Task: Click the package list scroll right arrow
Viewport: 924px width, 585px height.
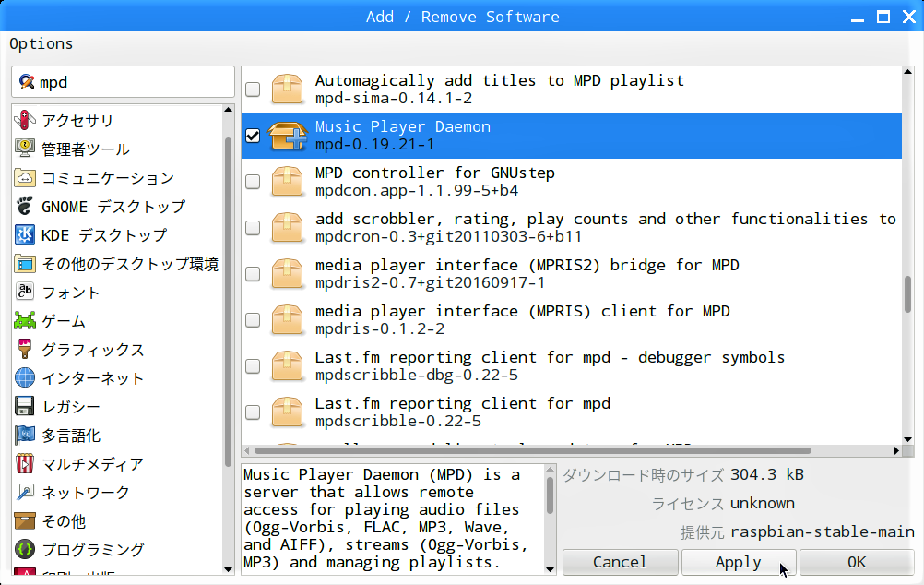Action: coord(896,450)
